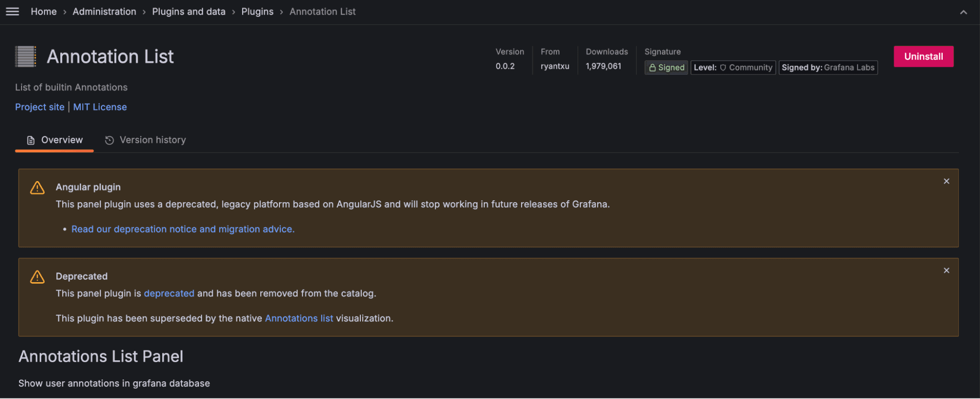Uninstall the Annotation List plugin
This screenshot has height=399, width=980.
point(923,56)
